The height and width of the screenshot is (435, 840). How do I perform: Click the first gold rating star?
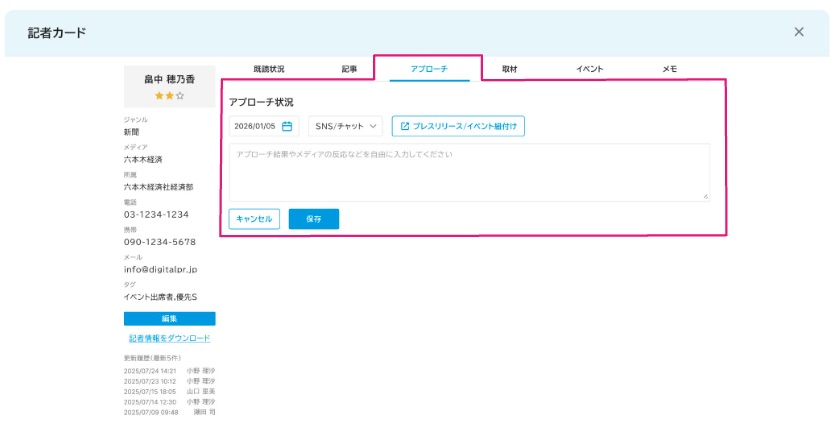(x=159, y=96)
